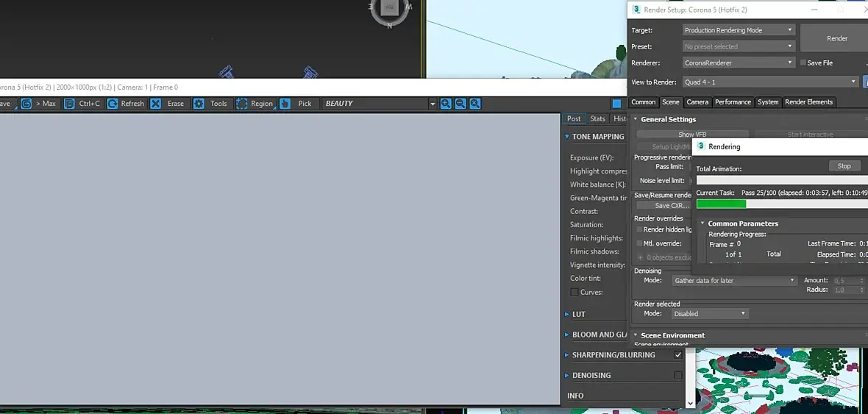Viewport: 868px width, 414px height.
Task: Click the Start interactive button
Action: 810,134
